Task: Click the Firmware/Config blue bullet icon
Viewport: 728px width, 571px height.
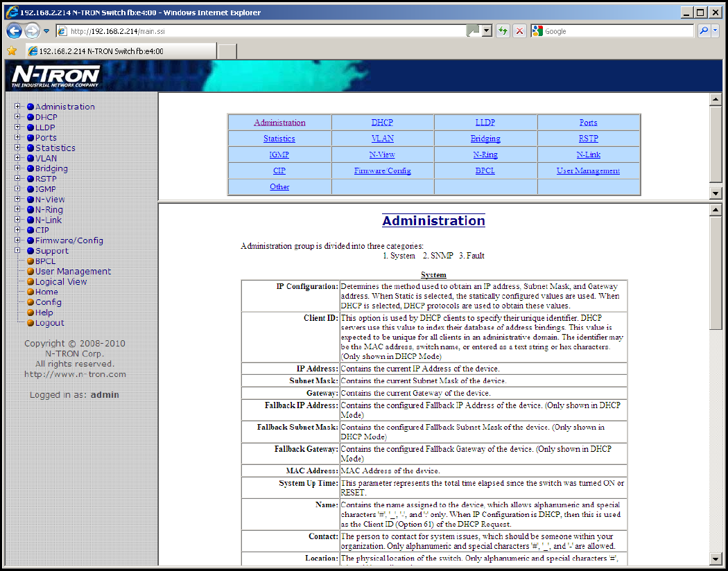Action: point(31,240)
